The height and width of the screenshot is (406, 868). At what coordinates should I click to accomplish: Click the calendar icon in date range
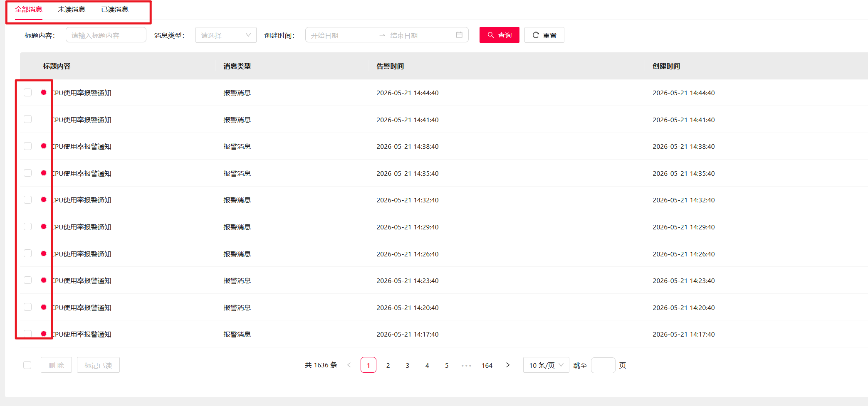tap(459, 35)
